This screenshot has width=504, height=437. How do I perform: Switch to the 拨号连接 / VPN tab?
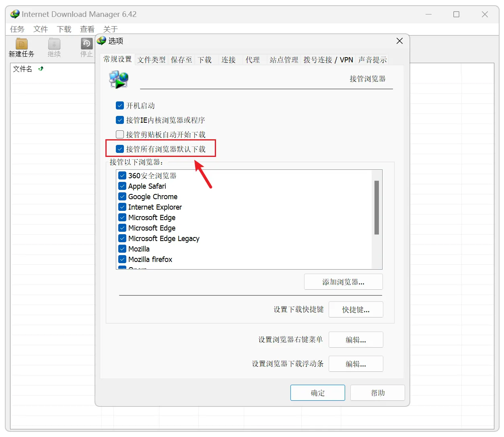pyautogui.click(x=328, y=60)
